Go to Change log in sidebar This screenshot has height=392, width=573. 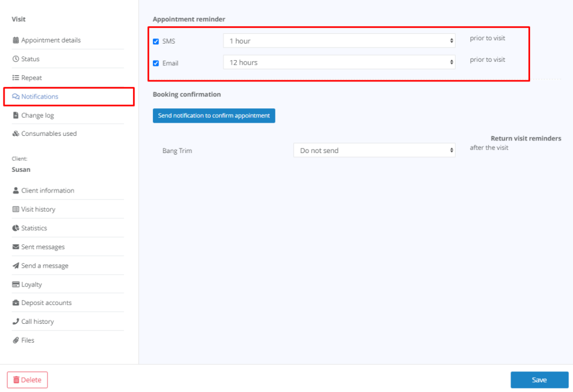point(37,115)
